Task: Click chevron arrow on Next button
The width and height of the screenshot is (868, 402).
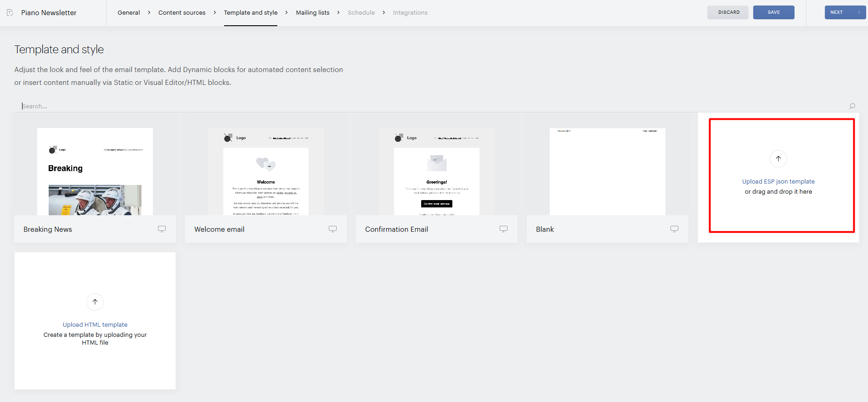Action: pos(859,12)
